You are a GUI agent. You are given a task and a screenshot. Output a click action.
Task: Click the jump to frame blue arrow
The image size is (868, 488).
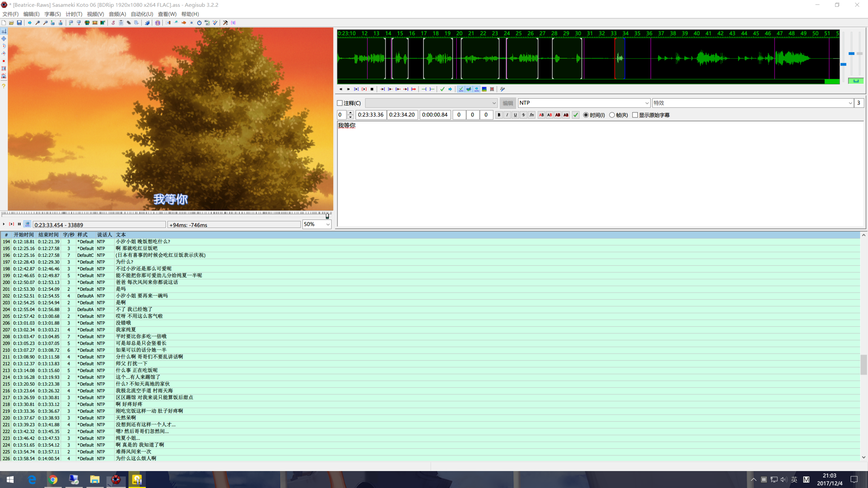pos(29,23)
